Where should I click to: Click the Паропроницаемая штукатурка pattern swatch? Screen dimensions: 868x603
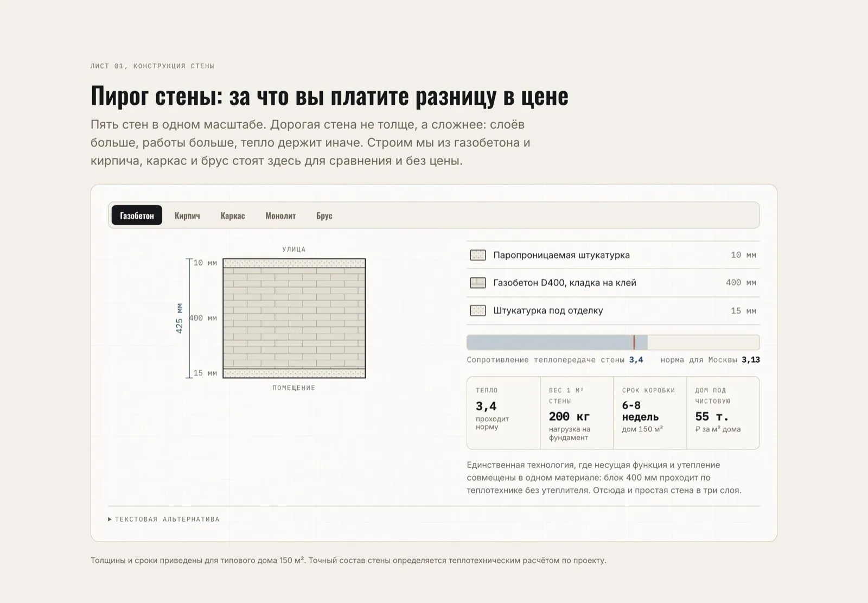[478, 255]
